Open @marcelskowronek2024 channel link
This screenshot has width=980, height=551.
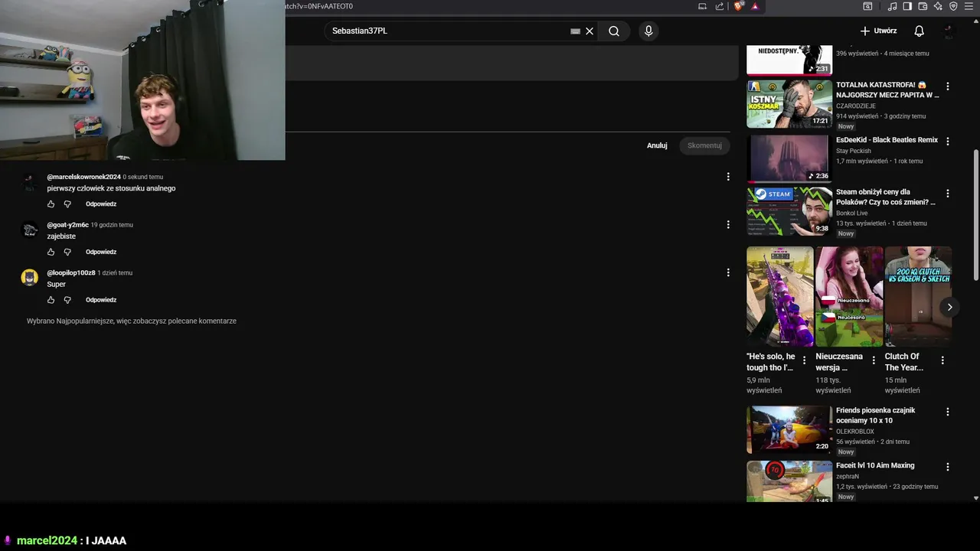pos(83,177)
